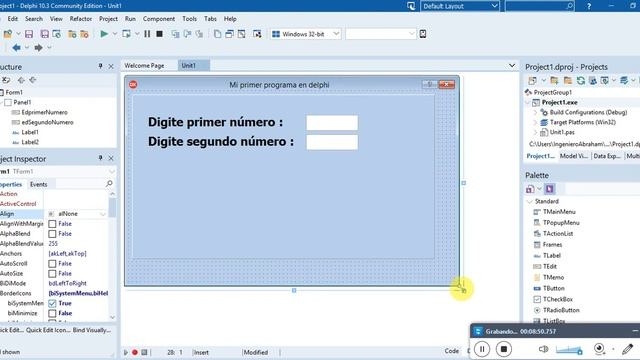
Task: Switch to the Model View tab
Action: pos(574,156)
